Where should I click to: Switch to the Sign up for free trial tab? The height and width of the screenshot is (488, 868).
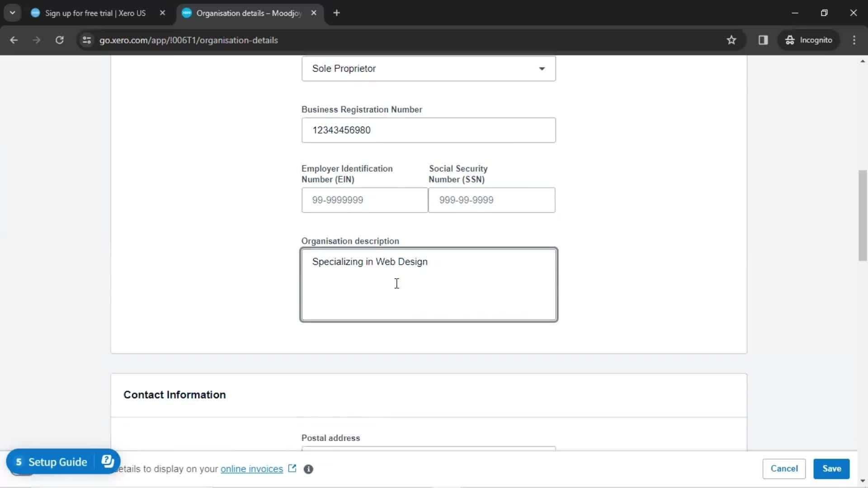[x=95, y=13]
